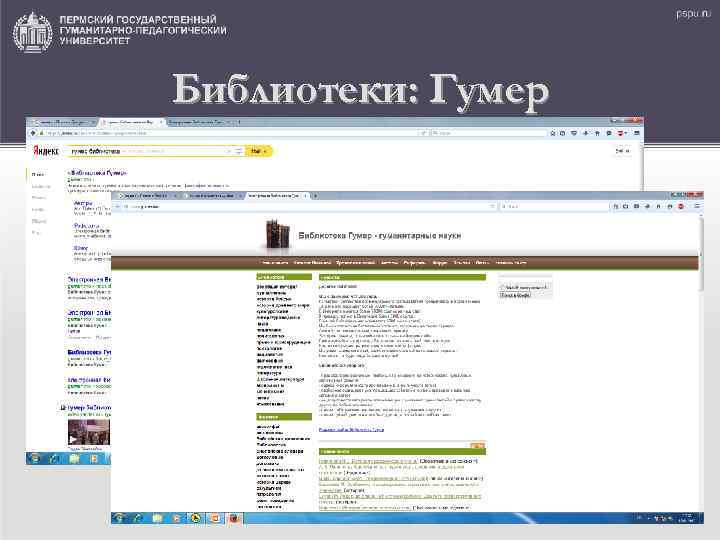
Task: Open Internet Explorer from front window taskbar
Action: [138, 518]
